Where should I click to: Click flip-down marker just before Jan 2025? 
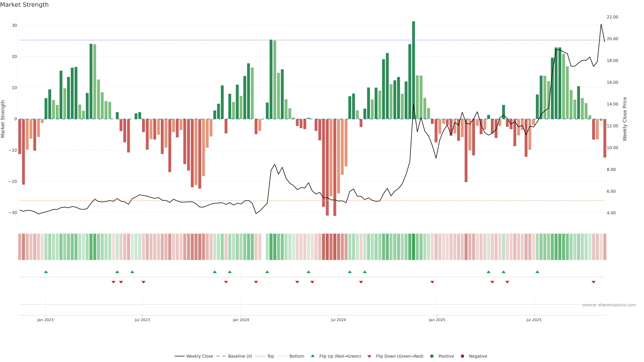point(432,282)
